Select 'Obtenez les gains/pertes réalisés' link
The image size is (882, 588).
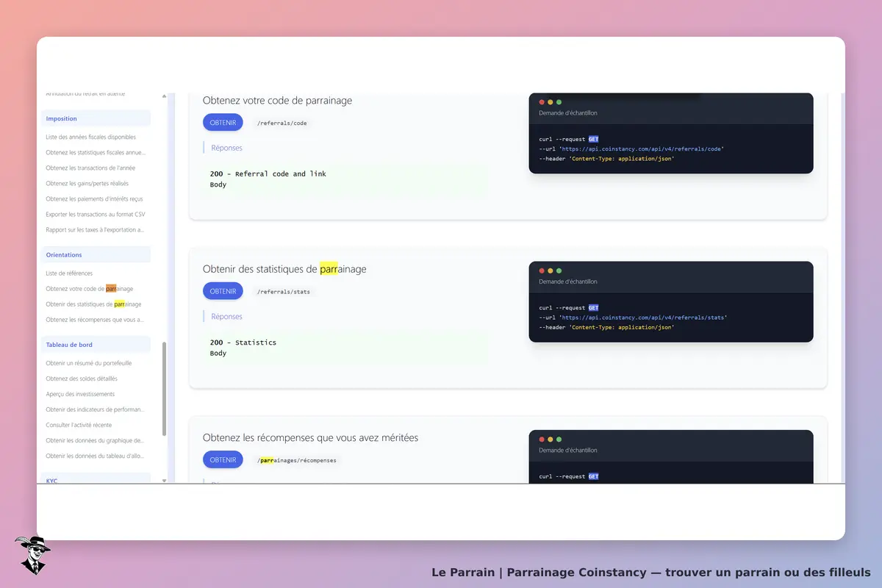[87, 184]
